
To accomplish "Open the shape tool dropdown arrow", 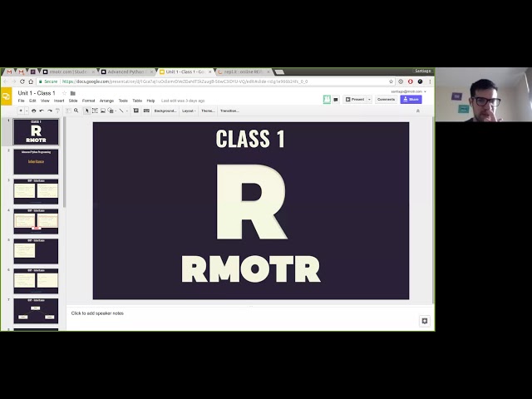I will coord(116,111).
